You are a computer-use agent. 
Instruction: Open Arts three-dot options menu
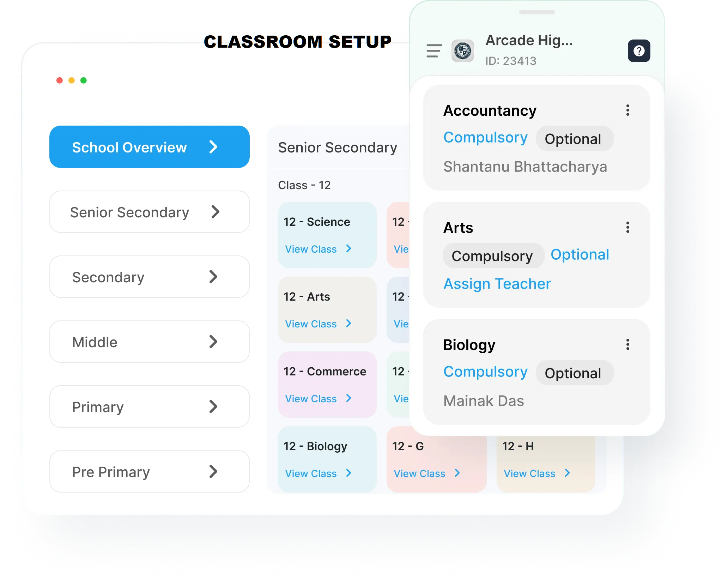coord(628,228)
